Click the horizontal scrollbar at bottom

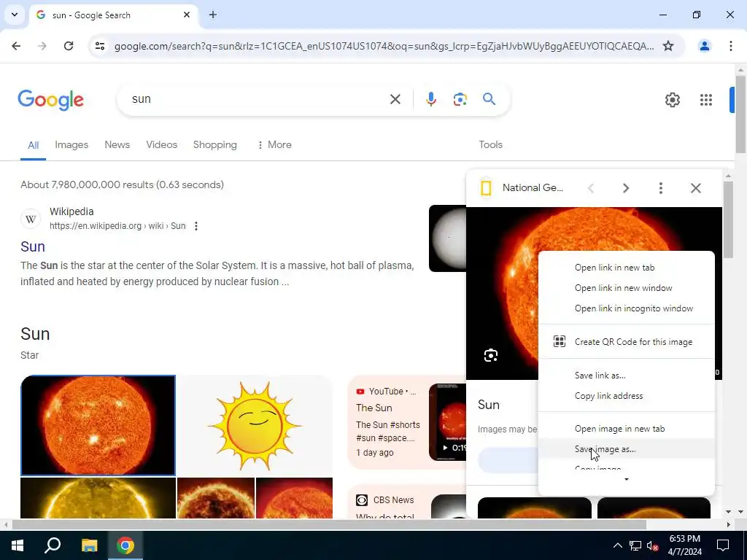coord(329,525)
